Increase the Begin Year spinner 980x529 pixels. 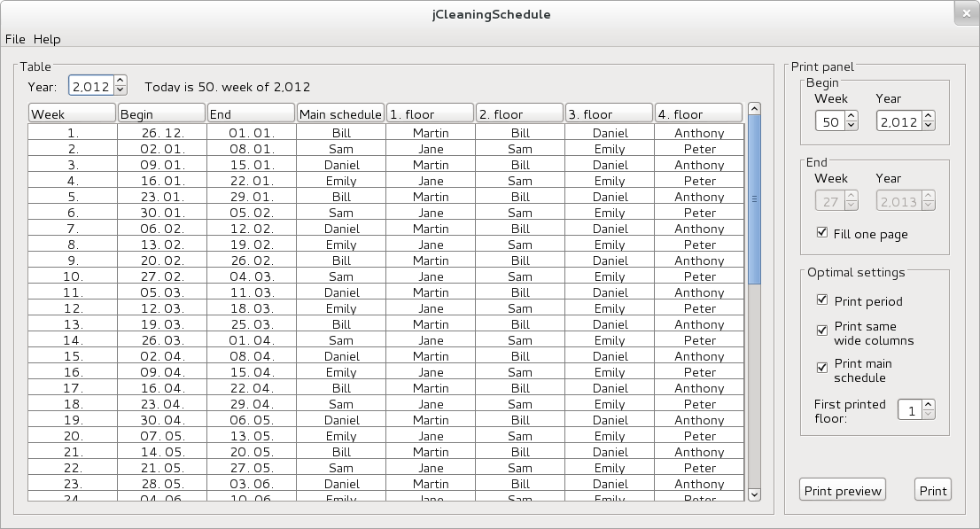pyautogui.click(x=928, y=117)
